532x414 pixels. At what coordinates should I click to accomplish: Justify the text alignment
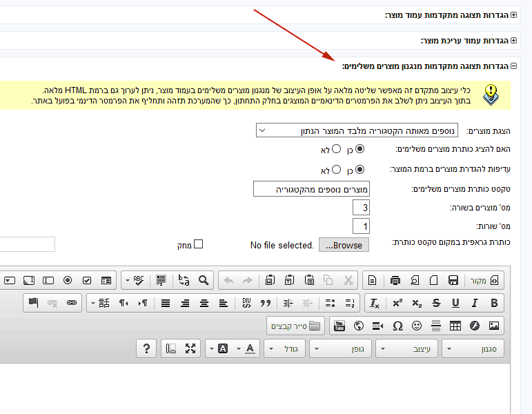(165, 303)
